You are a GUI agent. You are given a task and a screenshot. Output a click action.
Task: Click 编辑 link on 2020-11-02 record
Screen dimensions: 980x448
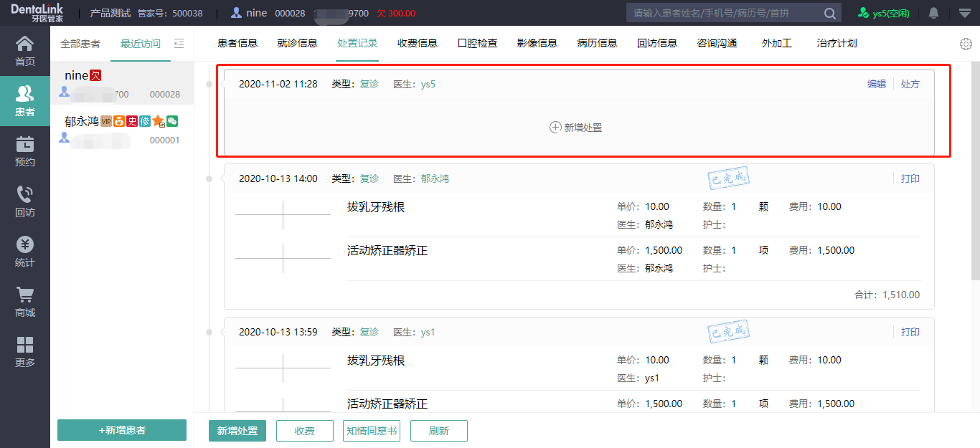click(x=877, y=84)
